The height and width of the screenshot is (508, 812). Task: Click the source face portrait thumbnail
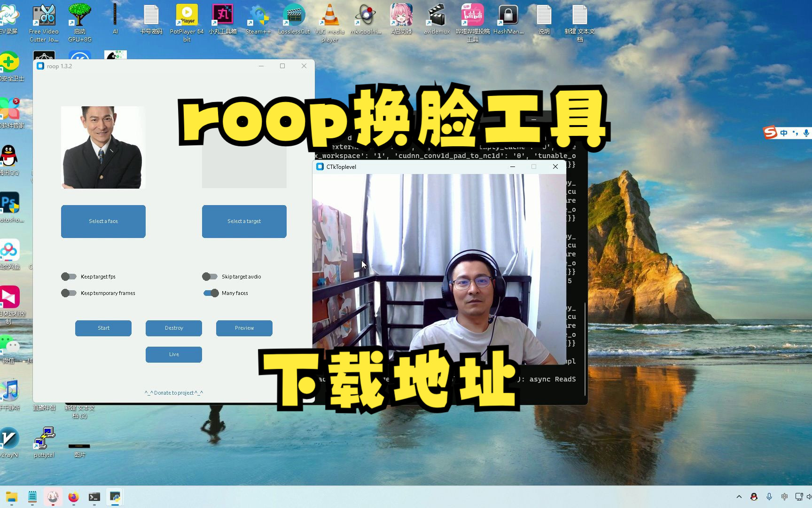[103, 147]
